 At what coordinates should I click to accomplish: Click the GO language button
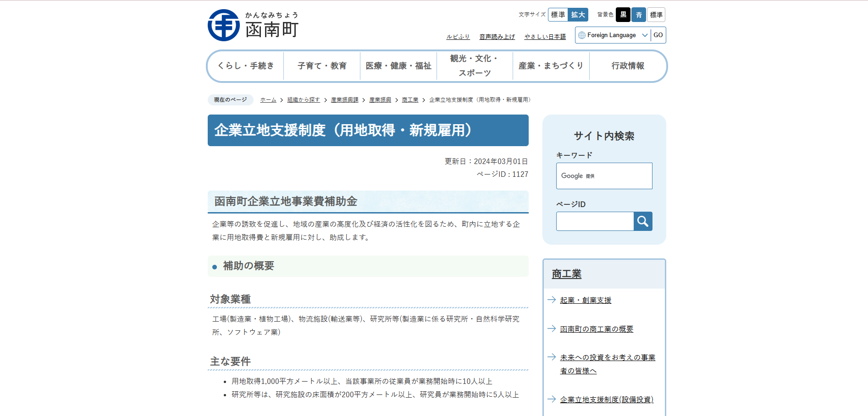tap(658, 35)
